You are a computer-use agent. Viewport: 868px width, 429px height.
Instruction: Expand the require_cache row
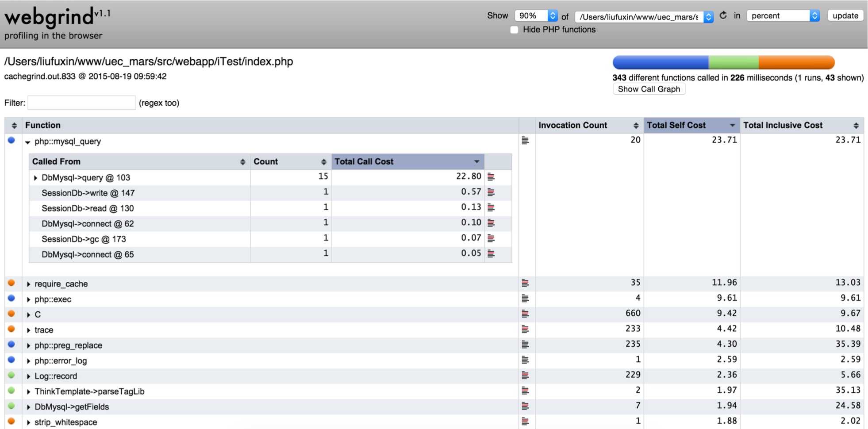[x=28, y=284]
